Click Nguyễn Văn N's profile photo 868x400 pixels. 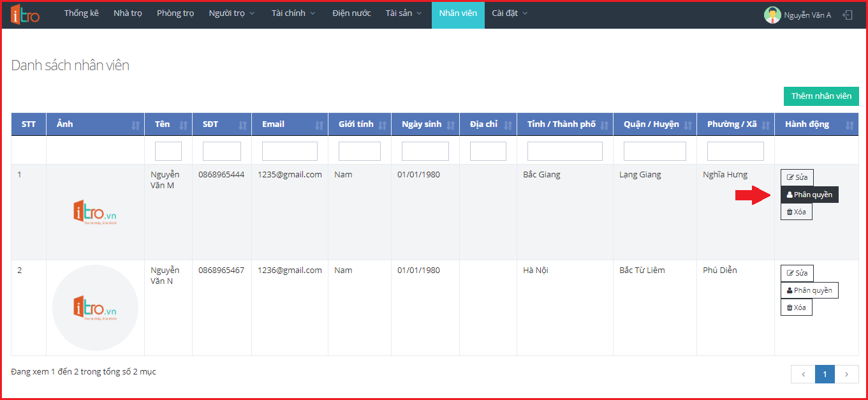tap(95, 308)
